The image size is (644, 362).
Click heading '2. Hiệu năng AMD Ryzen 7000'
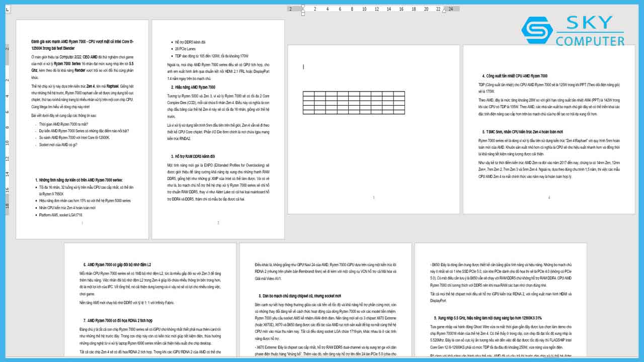click(x=193, y=87)
